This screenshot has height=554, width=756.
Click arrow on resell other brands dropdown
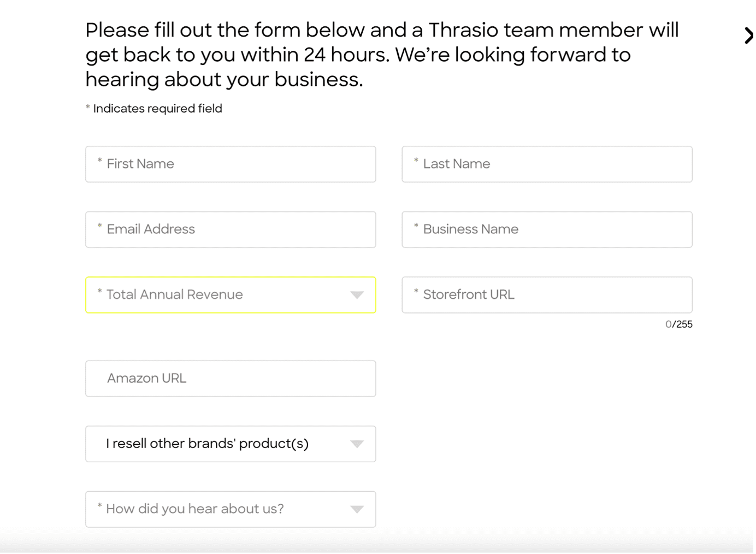(357, 444)
